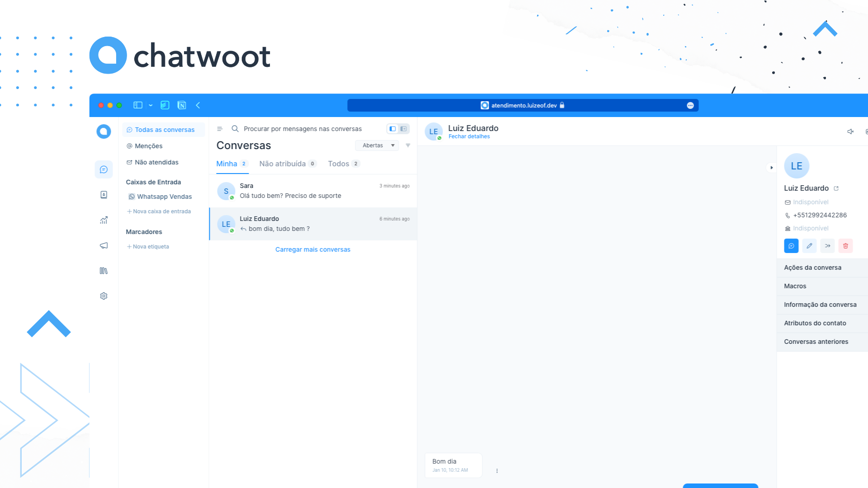This screenshot has width=868, height=488.
Task: Switch to expanded conversation layout toggle
Action: (404, 129)
